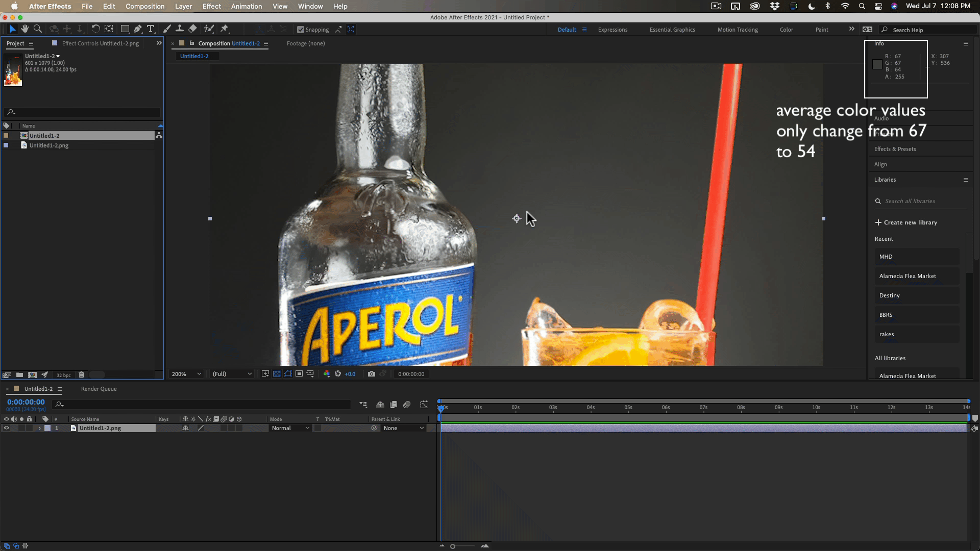The width and height of the screenshot is (980, 551).
Task: Toggle the Snapping checkbox
Action: [x=301, y=30]
